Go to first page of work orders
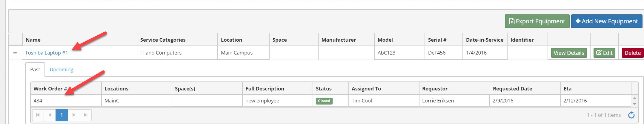 [x=38, y=115]
